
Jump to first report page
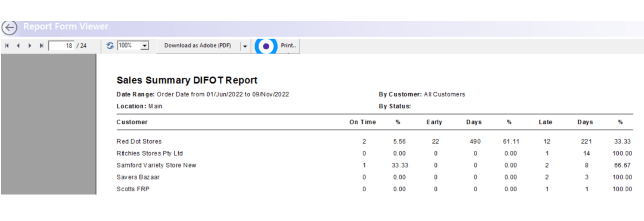coord(7,46)
